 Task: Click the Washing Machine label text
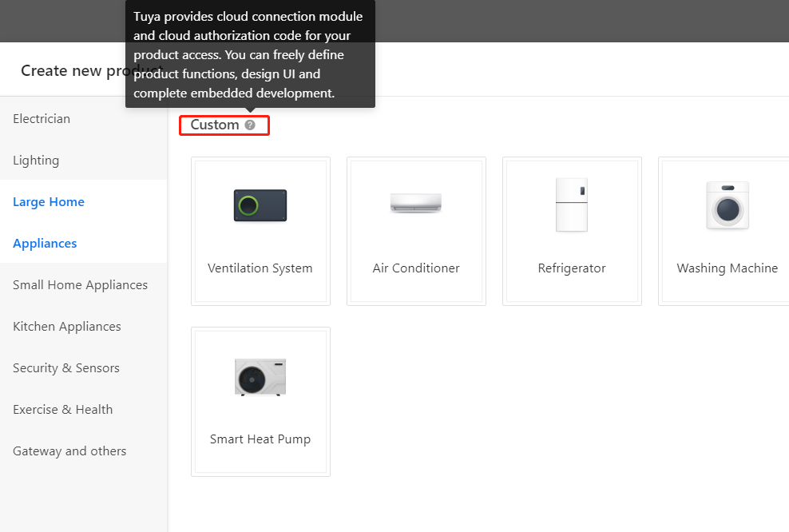pos(727,268)
